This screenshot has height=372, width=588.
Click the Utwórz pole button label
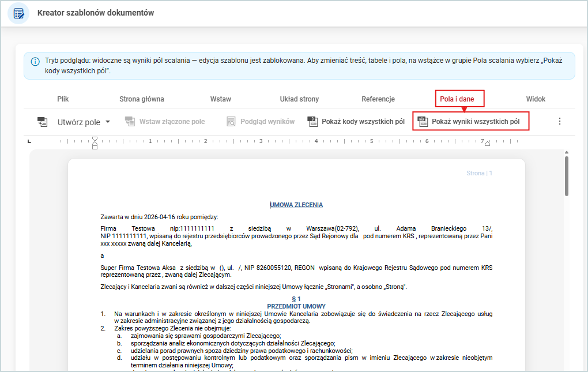click(79, 122)
